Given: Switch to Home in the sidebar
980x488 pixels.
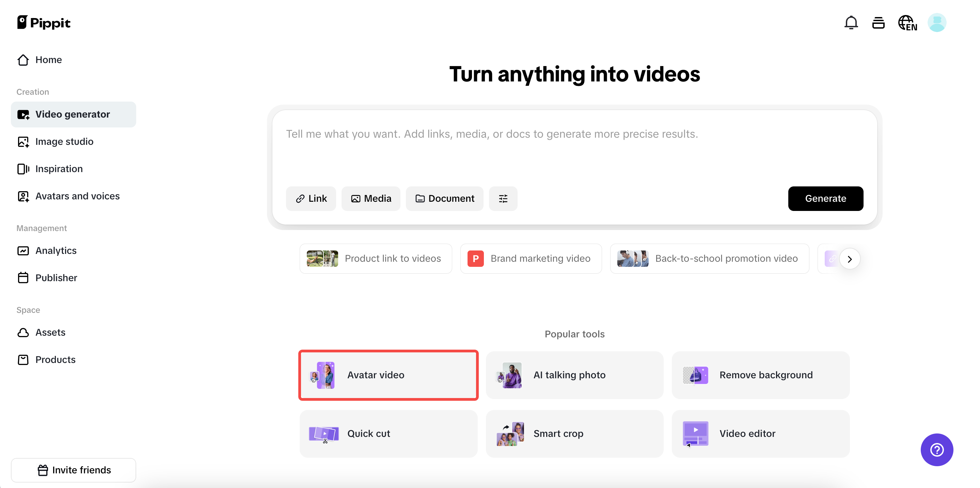Looking at the screenshot, I should 48,60.
